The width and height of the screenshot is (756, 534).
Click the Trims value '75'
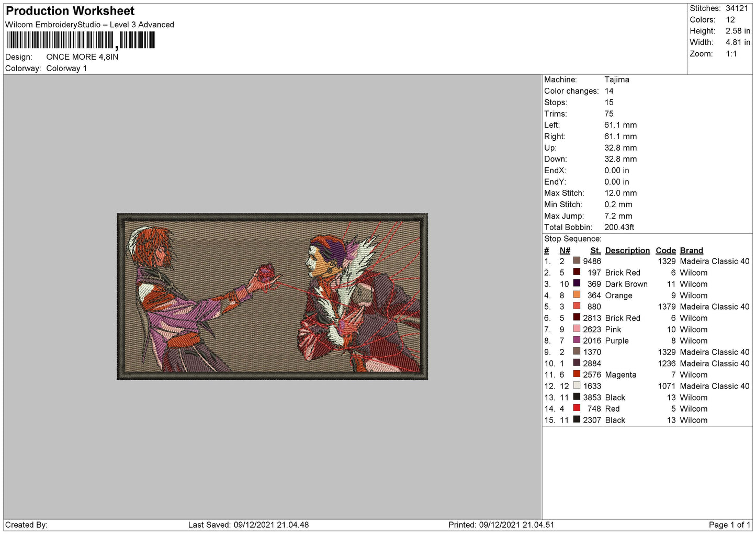(609, 113)
